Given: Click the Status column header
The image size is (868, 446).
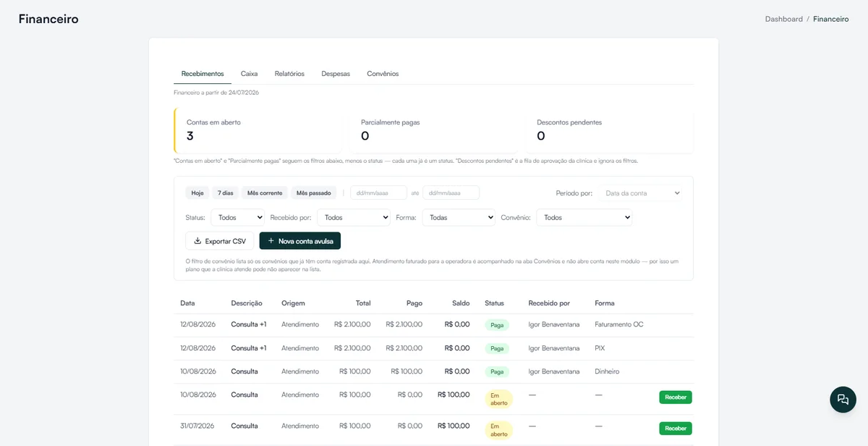Looking at the screenshot, I should 494,303.
